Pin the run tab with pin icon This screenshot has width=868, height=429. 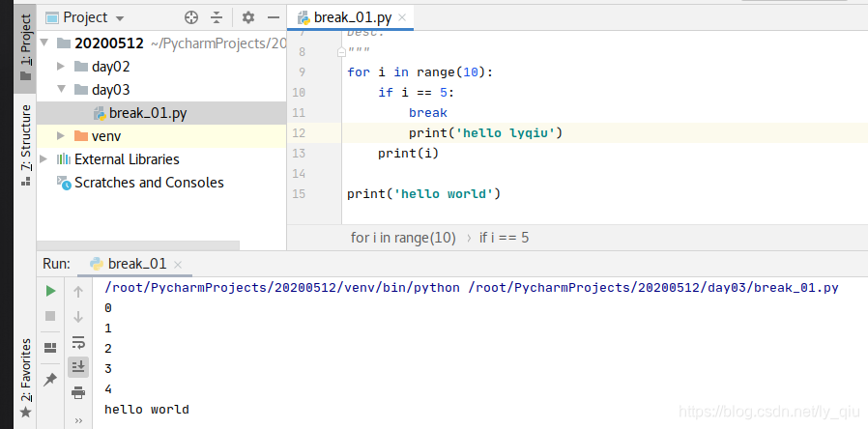(x=50, y=379)
